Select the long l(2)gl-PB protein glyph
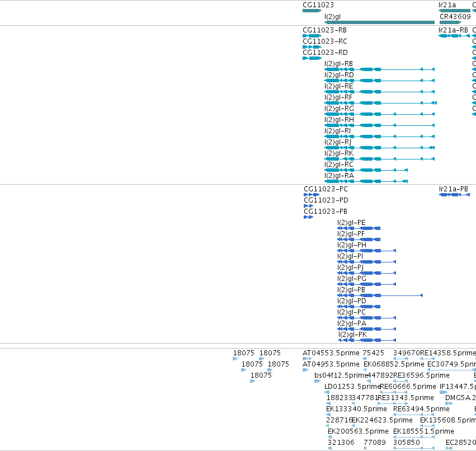 (x=380, y=295)
